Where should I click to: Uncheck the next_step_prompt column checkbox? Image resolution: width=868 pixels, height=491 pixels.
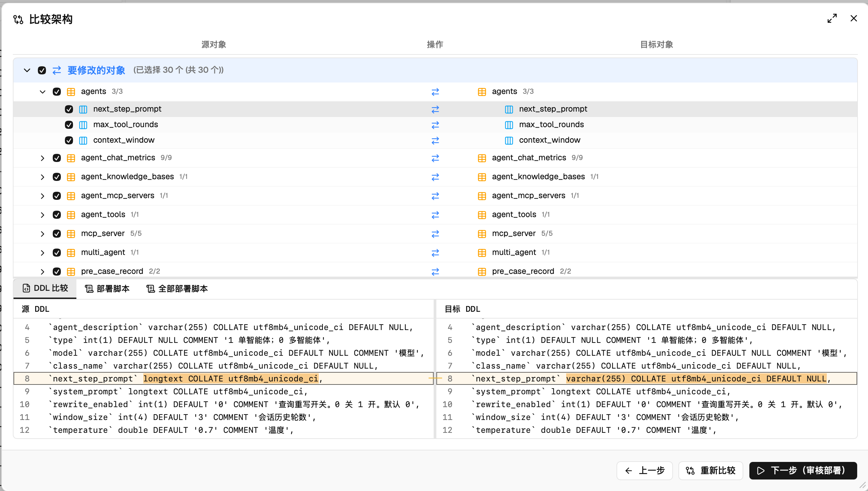tap(69, 109)
